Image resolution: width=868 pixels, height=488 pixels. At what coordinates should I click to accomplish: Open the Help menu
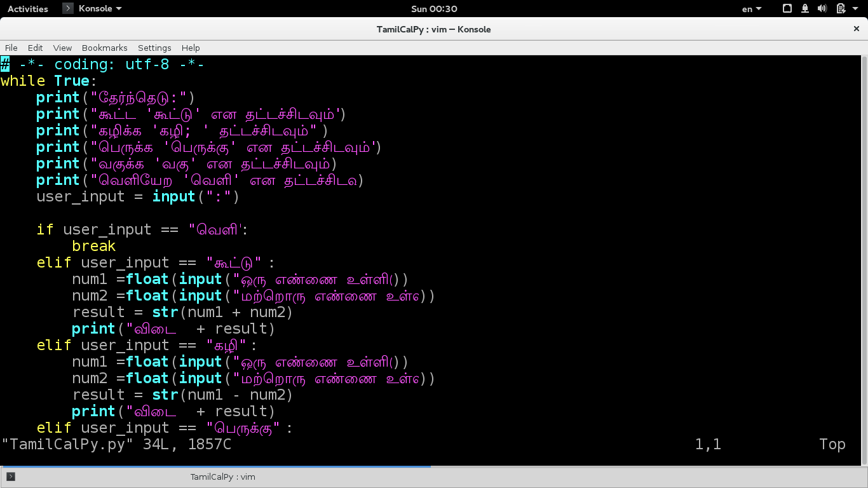click(x=191, y=48)
